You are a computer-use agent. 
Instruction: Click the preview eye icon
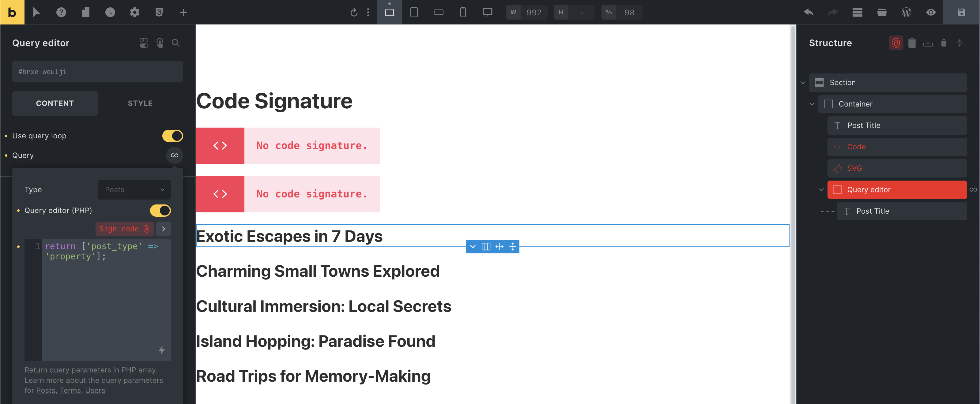(x=931, y=12)
